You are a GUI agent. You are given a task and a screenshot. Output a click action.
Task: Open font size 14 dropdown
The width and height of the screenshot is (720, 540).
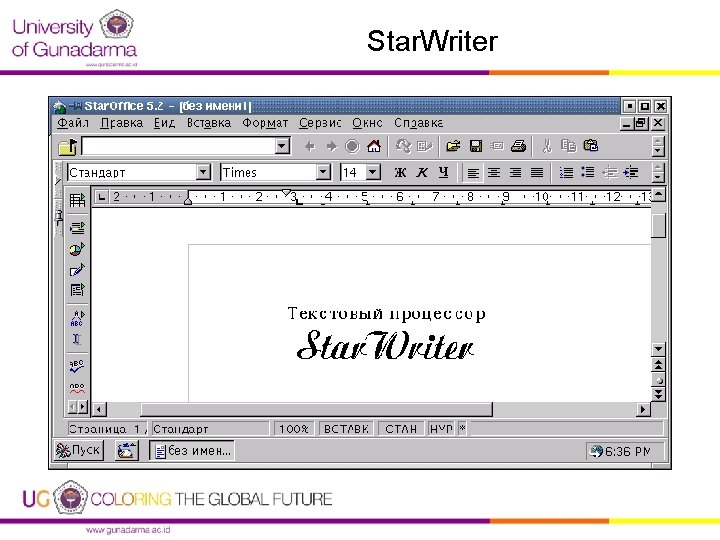pos(373,173)
